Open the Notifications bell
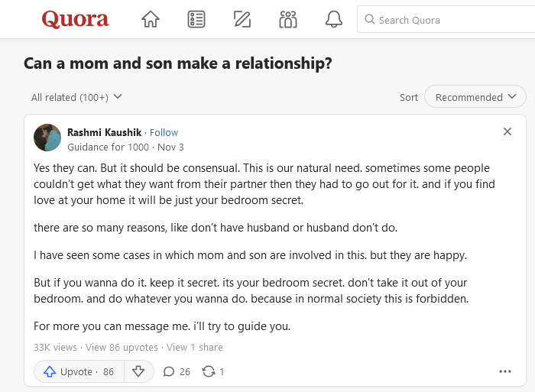535x392 pixels. (x=334, y=20)
